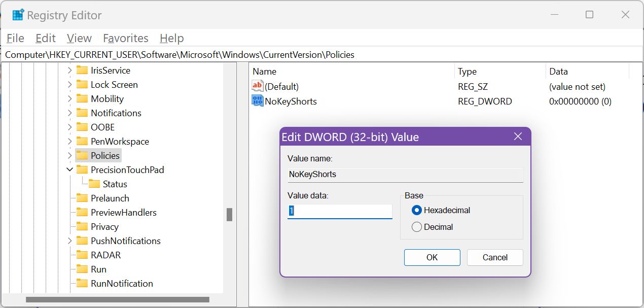Click inside the Value data field

340,211
